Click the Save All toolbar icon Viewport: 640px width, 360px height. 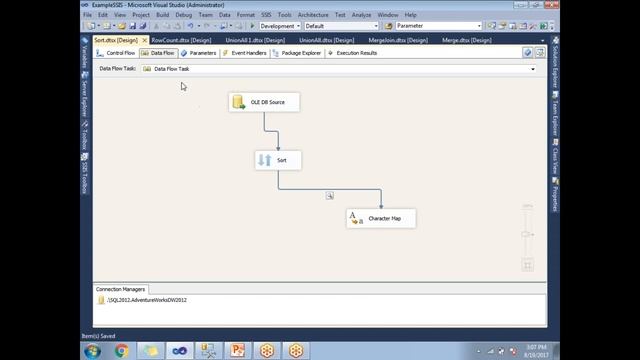coord(142,26)
